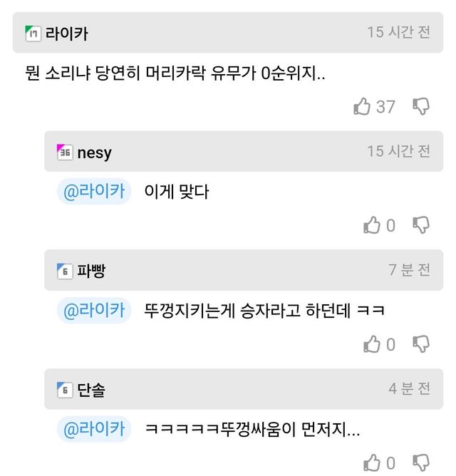Like 라이카's top comment
This screenshot has width=456, height=476.
point(363,107)
